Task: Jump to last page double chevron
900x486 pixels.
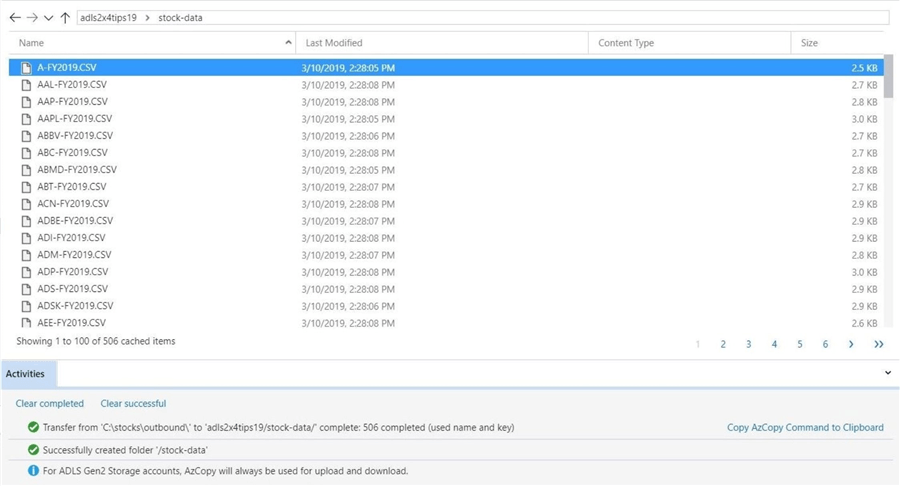Action: click(x=879, y=344)
